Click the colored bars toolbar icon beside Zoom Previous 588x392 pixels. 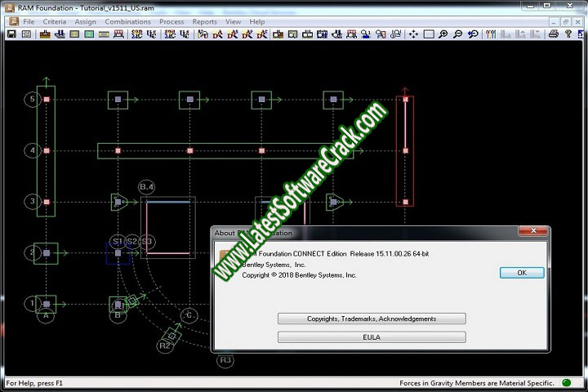point(491,34)
